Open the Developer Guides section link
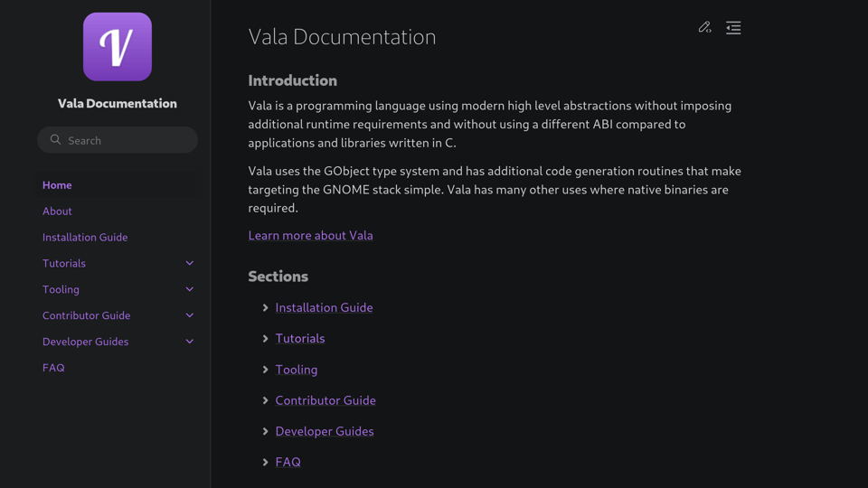This screenshot has width=868, height=488. click(325, 431)
